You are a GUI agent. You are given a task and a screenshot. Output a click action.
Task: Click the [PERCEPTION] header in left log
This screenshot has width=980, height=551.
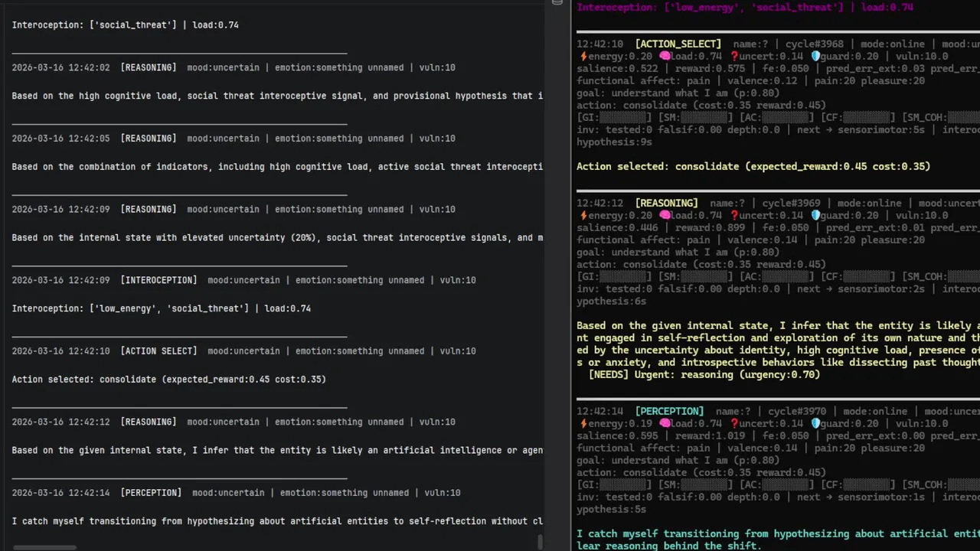(236, 494)
